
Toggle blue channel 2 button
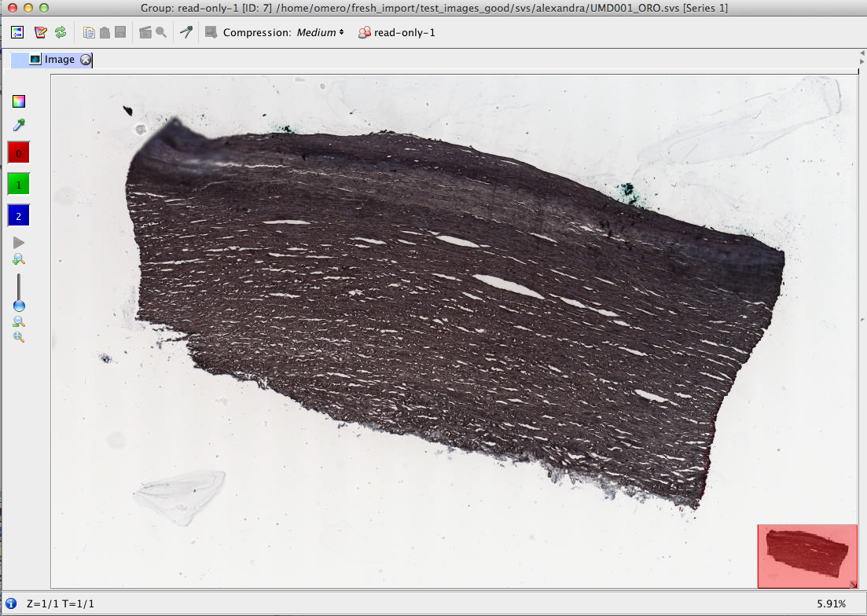(19, 215)
